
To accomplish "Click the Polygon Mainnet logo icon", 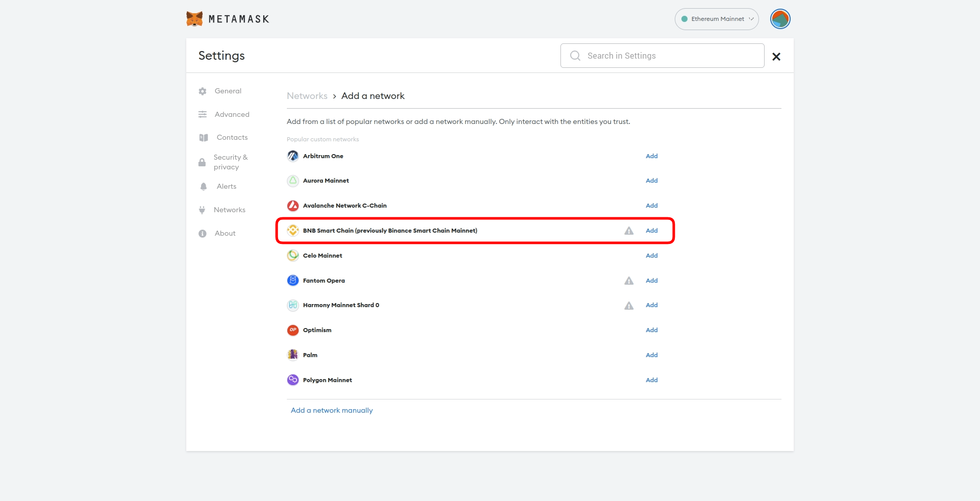I will point(293,380).
